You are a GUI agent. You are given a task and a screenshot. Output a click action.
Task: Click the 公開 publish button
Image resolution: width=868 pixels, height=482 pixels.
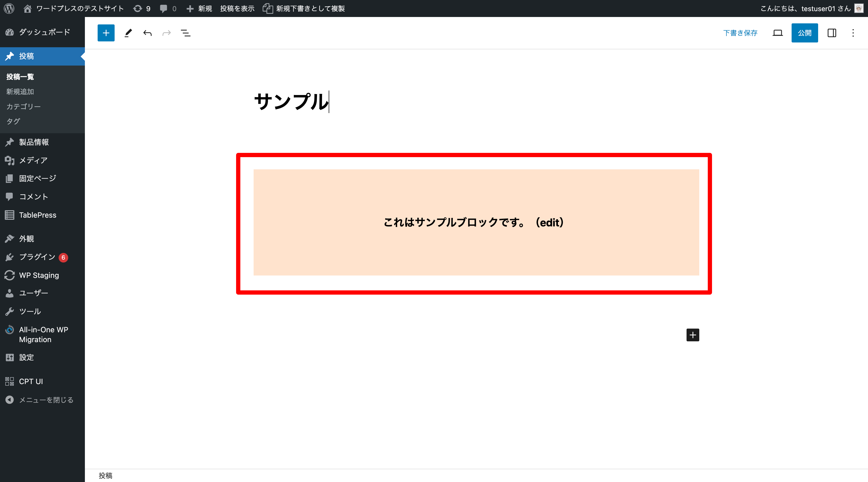(x=805, y=33)
